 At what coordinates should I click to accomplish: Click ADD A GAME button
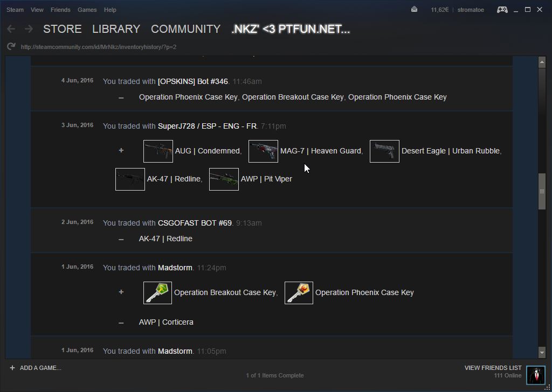pyautogui.click(x=36, y=368)
